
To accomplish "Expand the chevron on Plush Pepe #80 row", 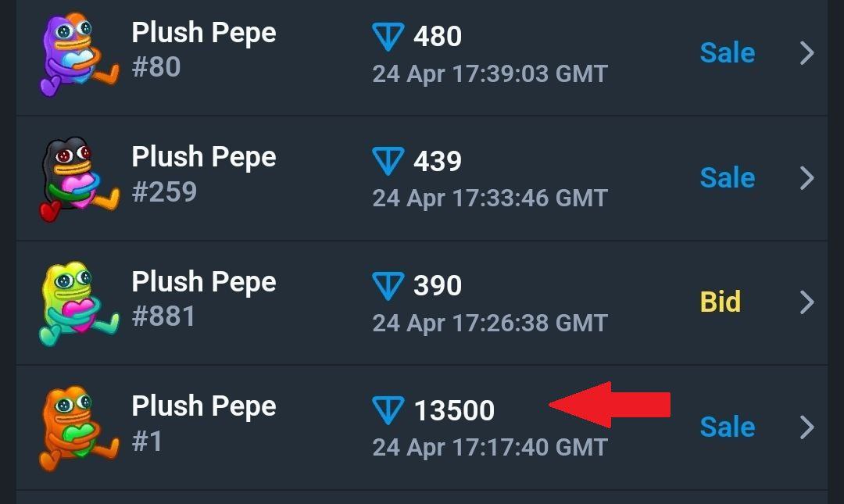I will pyautogui.click(x=806, y=53).
